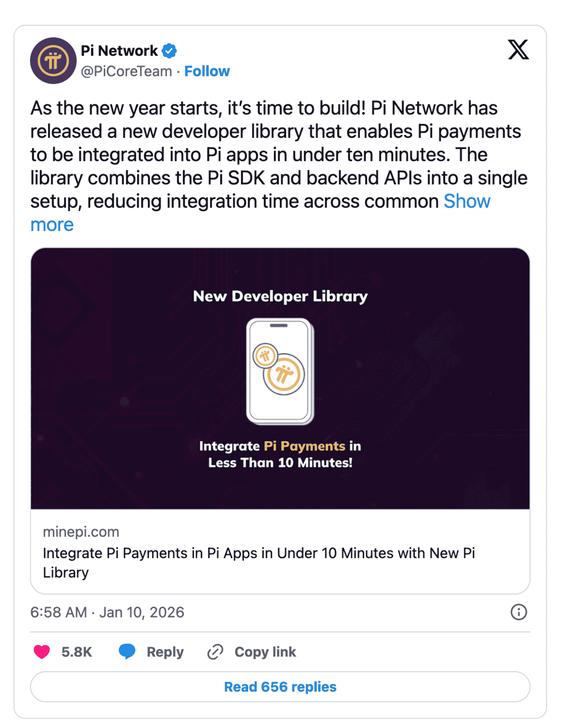Expand the tweet with Show more
The height and width of the screenshot is (728, 564).
pyautogui.click(x=467, y=201)
